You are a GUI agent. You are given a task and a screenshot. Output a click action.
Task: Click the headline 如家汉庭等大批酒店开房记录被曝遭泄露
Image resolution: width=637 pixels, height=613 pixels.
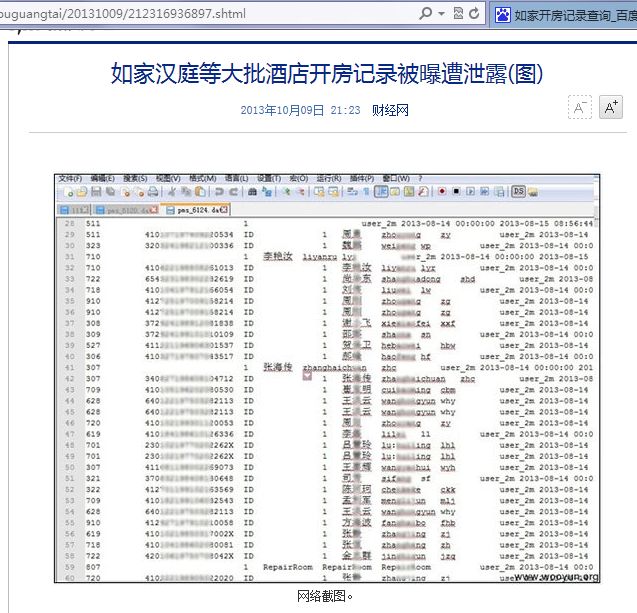tap(327, 74)
